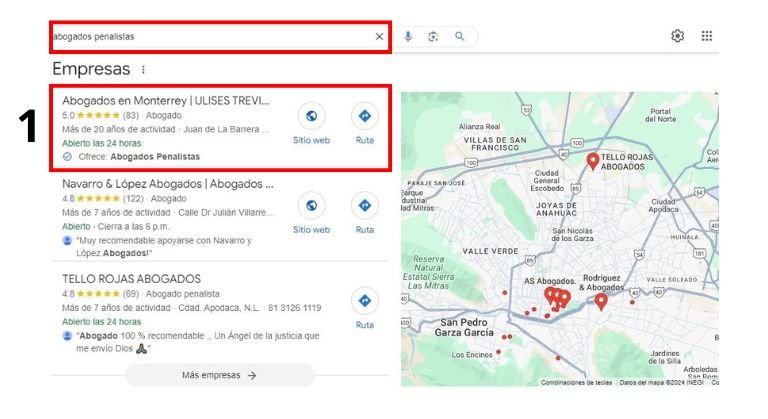This screenshot has height=419, width=768.
Task: Click the 'Más empresas' button
Action: point(219,375)
